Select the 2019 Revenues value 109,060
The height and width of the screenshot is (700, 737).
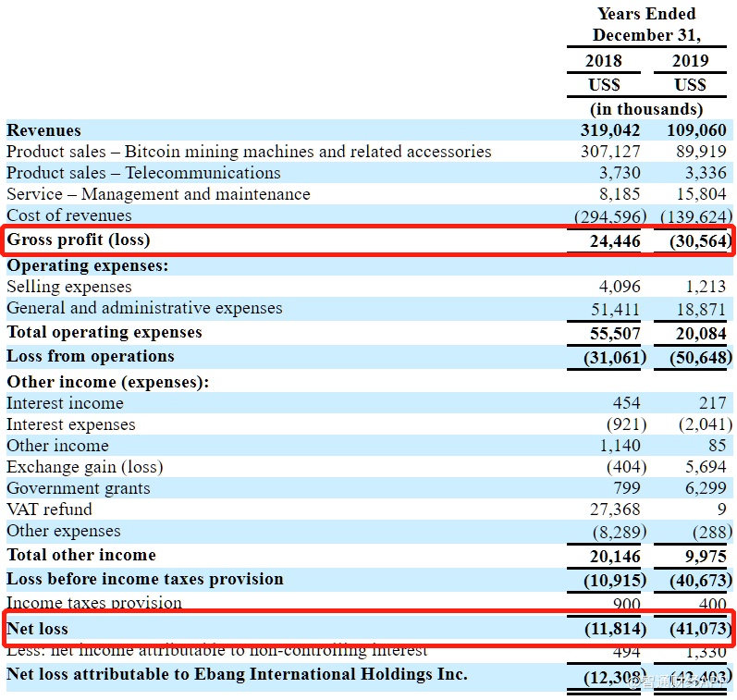[695, 130]
